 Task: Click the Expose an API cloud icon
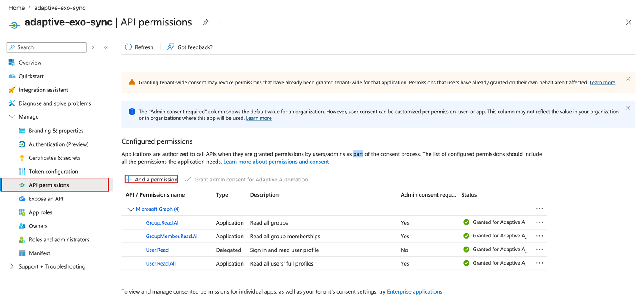[22, 199]
